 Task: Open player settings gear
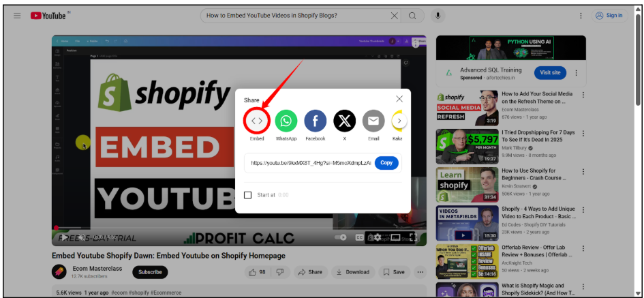(377, 237)
